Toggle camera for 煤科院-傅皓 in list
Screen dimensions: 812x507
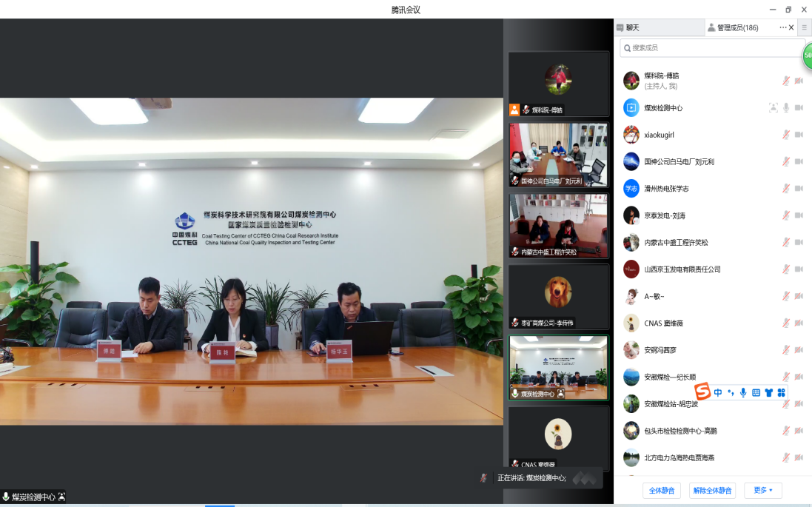pos(799,81)
